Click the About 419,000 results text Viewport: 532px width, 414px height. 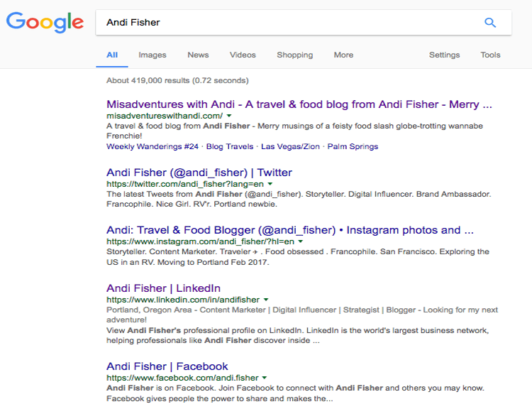[177, 80]
